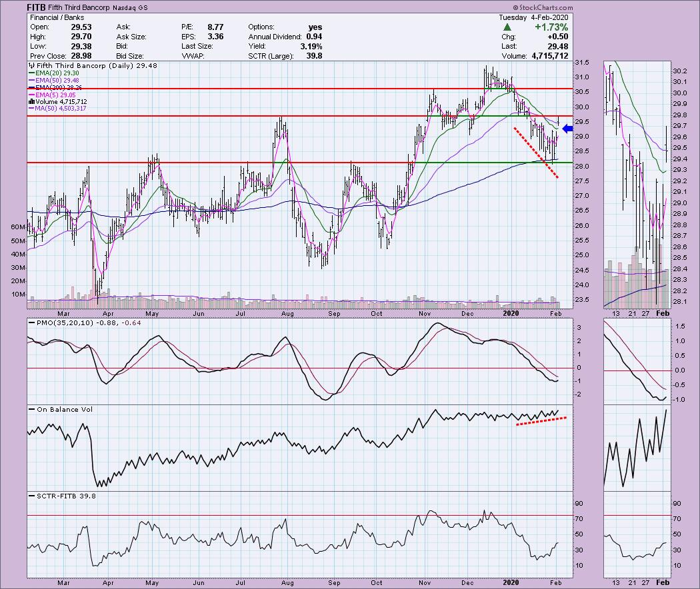Click the 30.2 label on the zoomed price axis
The height and width of the screenshot is (589, 700).
(x=679, y=71)
